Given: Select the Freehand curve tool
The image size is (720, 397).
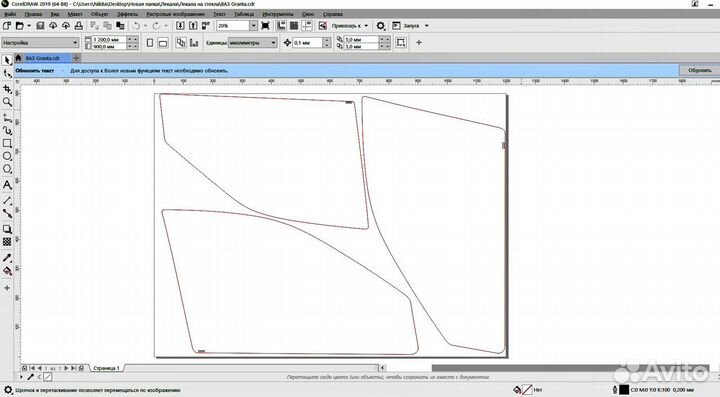Looking at the screenshot, I should click(x=7, y=118).
